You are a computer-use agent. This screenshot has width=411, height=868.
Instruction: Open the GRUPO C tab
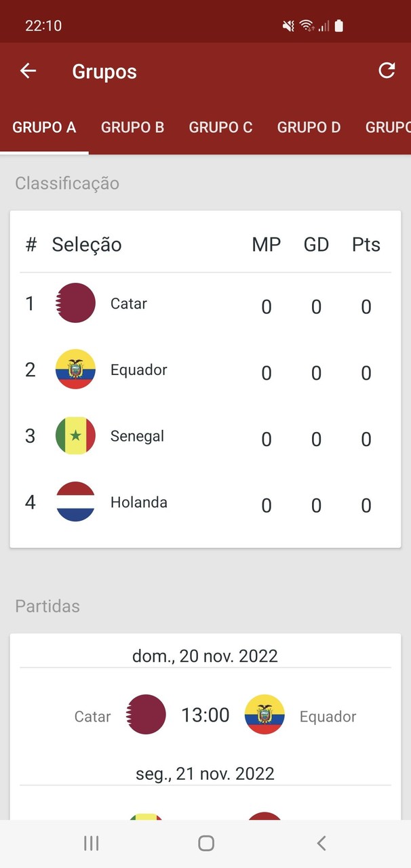click(220, 127)
